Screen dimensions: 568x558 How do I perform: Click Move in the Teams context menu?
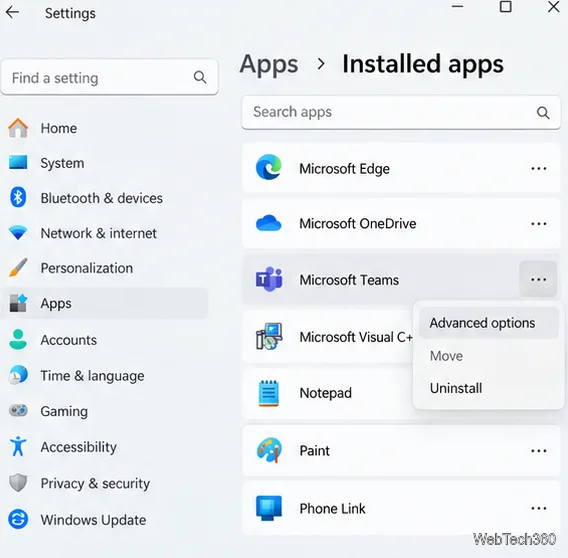[x=489, y=356]
